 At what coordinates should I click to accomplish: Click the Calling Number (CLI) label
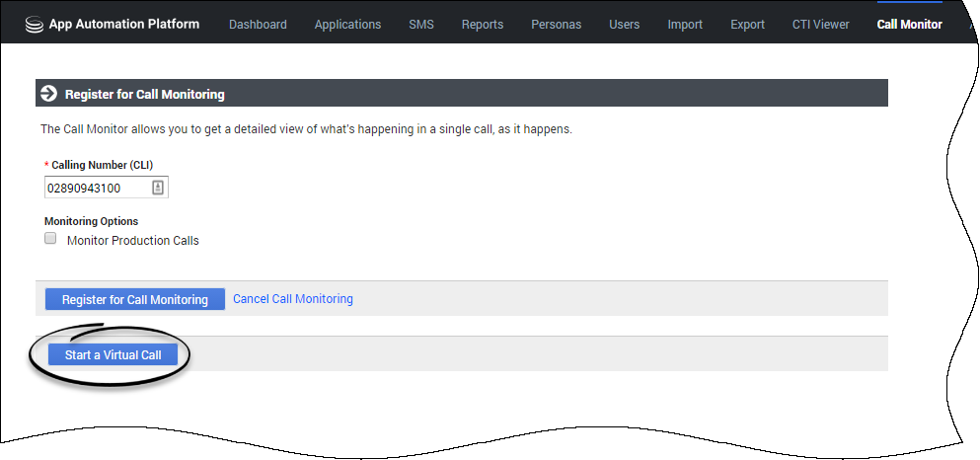tap(103, 165)
